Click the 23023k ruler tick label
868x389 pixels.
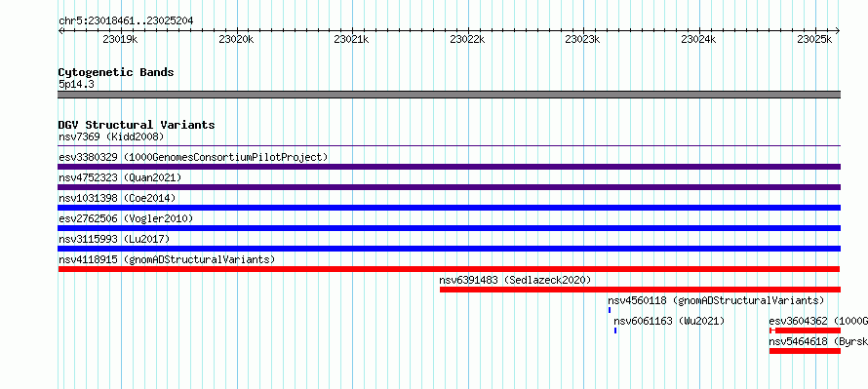[582, 39]
